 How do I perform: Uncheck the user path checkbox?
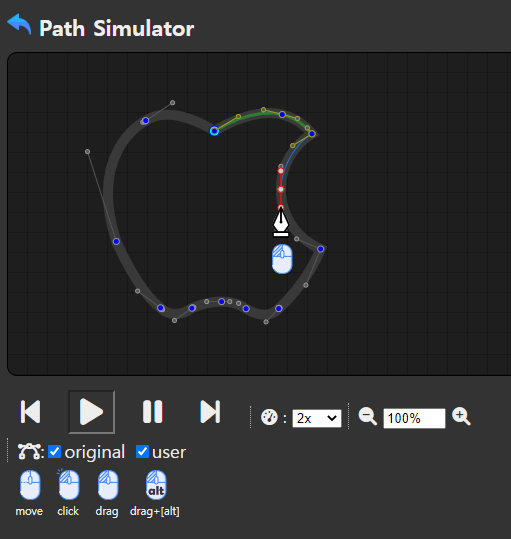click(142, 451)
